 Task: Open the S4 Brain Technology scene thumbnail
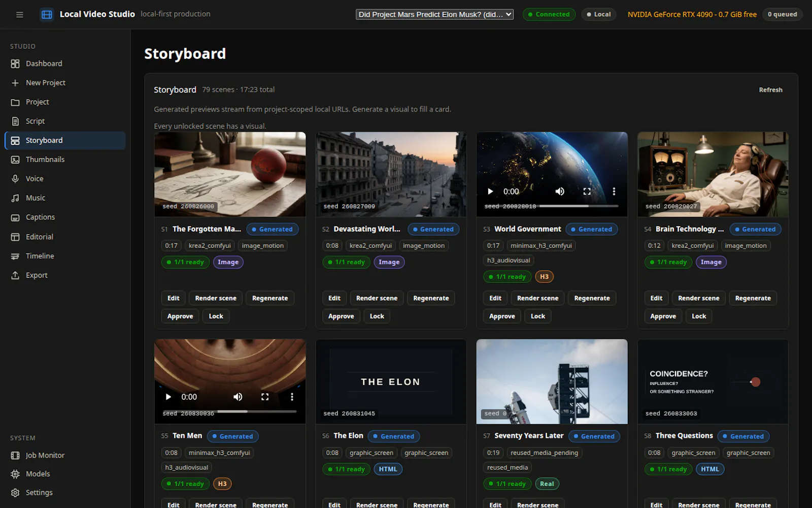tap(713, 174)
